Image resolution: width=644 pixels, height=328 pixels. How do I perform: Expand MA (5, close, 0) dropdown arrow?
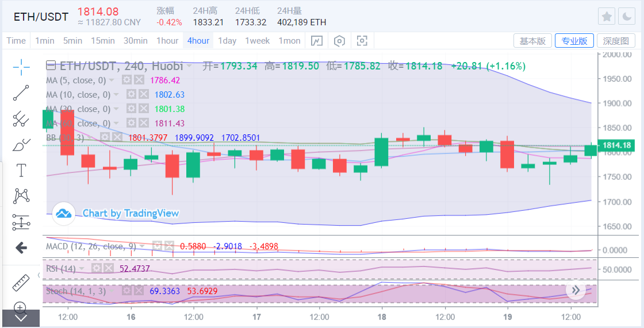(x=112, y=80)
